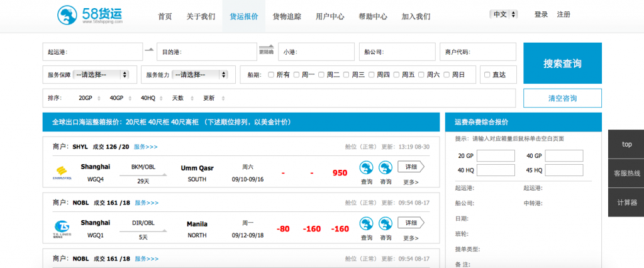
Task: Open the 服务能力 dropdown
Action: 200,74
